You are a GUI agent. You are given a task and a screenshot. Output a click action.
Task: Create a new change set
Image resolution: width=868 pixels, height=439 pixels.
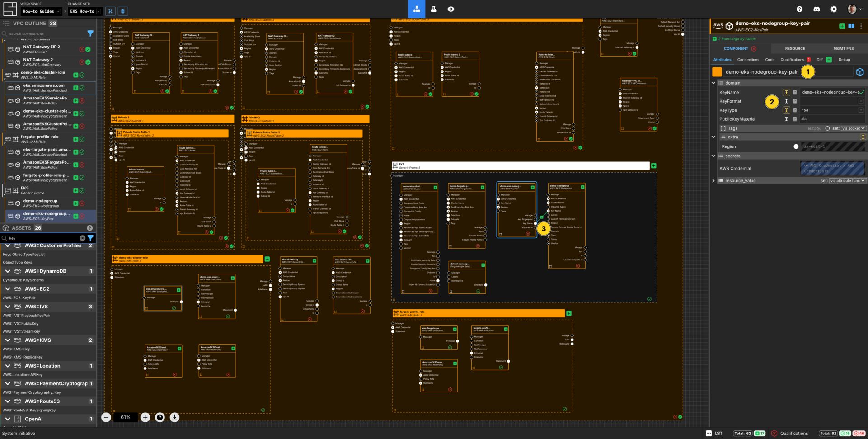[x=110, y=11]
